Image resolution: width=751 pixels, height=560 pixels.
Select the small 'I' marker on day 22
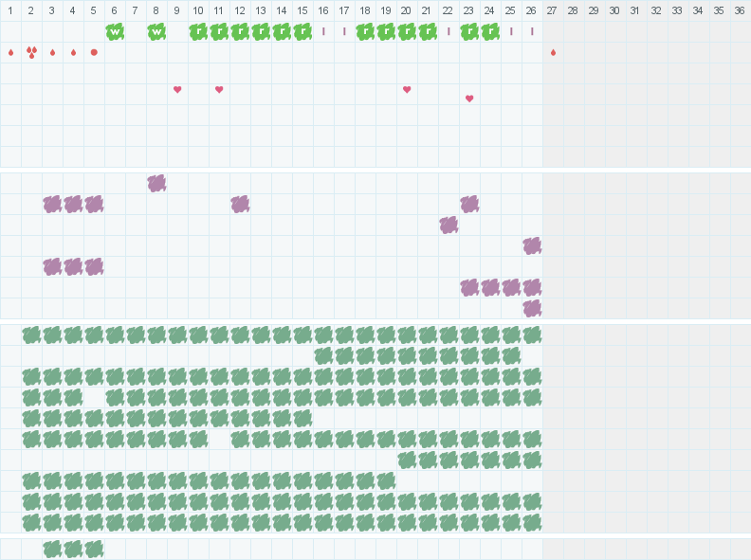pos(449,31)
